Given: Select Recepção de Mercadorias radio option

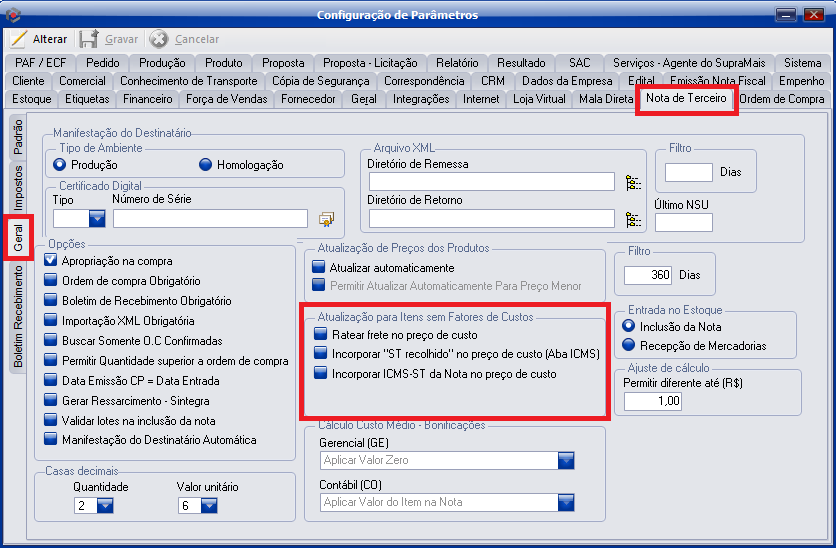Looking at the screenshot, I should pos(629,346).
